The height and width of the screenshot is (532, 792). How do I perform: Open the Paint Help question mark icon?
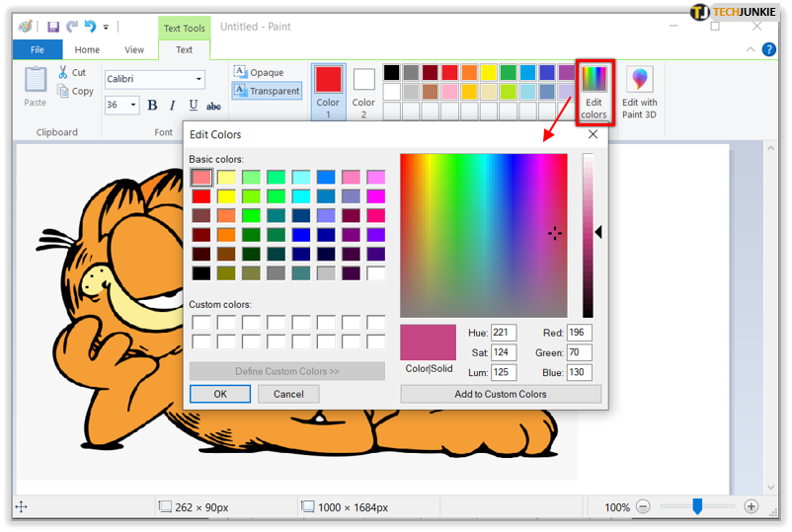[x=768, y=49]
